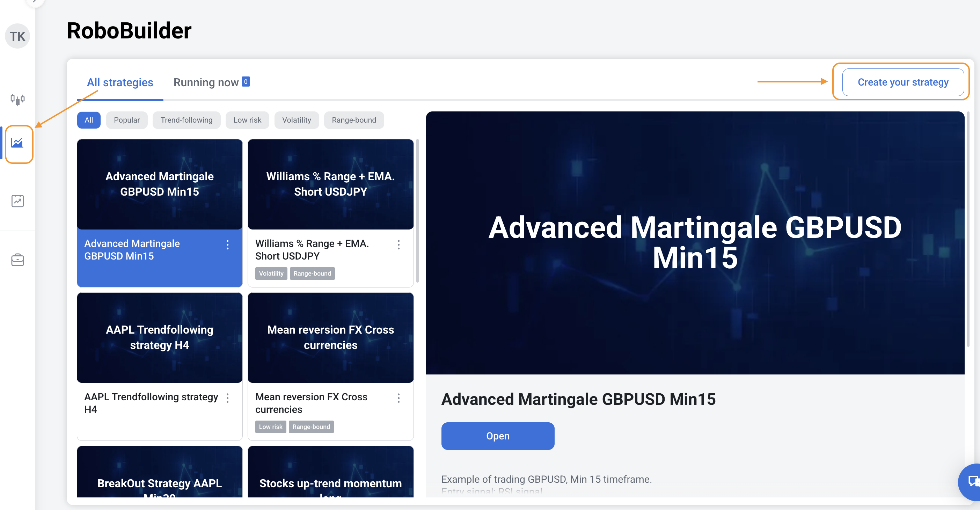Enable the Trend-following filter chip
Image resolution: width=980 pixels, height=510 pixels.
tap(187, 120)
